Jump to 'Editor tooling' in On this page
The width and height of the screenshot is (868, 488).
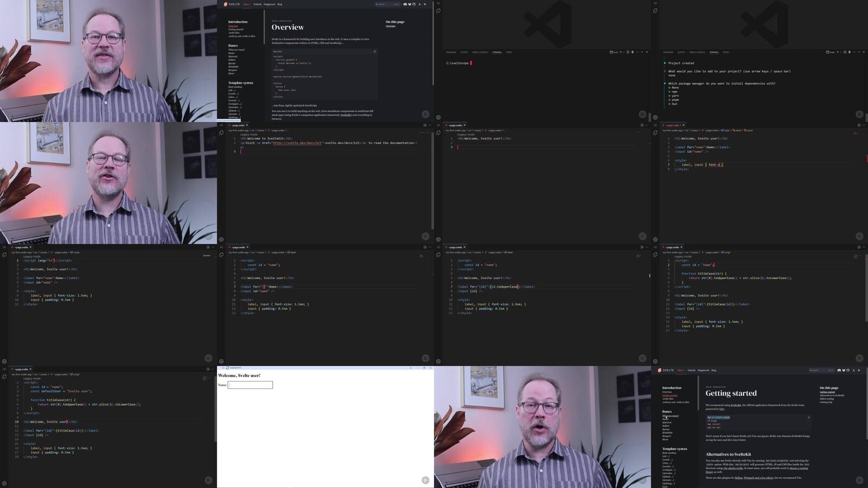click(x=827, y=399)
